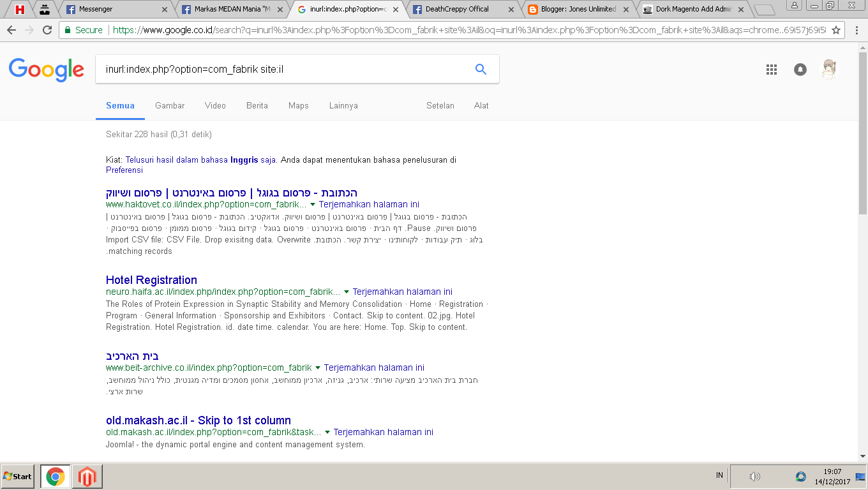The width and height of the screenshot is (868, 490).
Task: Select the Gambar search tab
Action: coord(170,106)
